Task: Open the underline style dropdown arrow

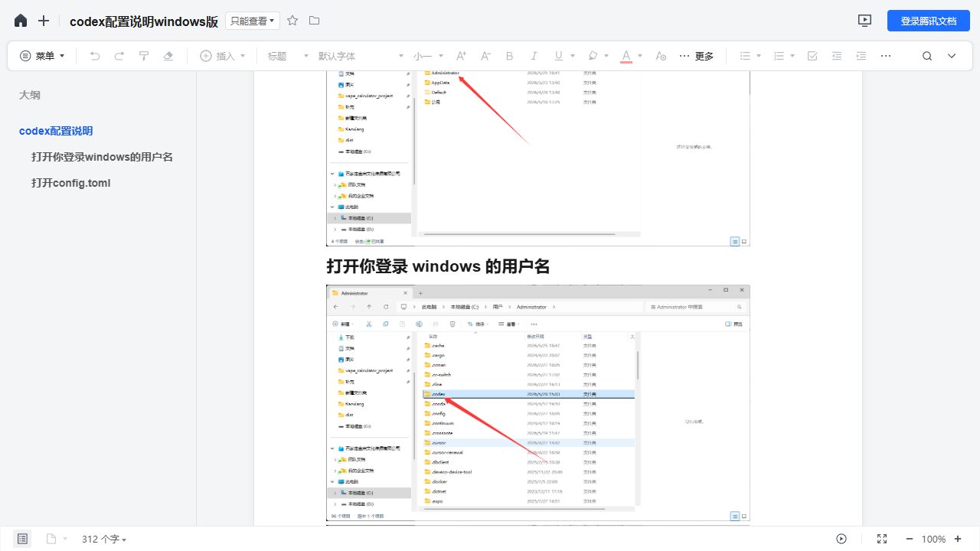Action: pos(573,56)
